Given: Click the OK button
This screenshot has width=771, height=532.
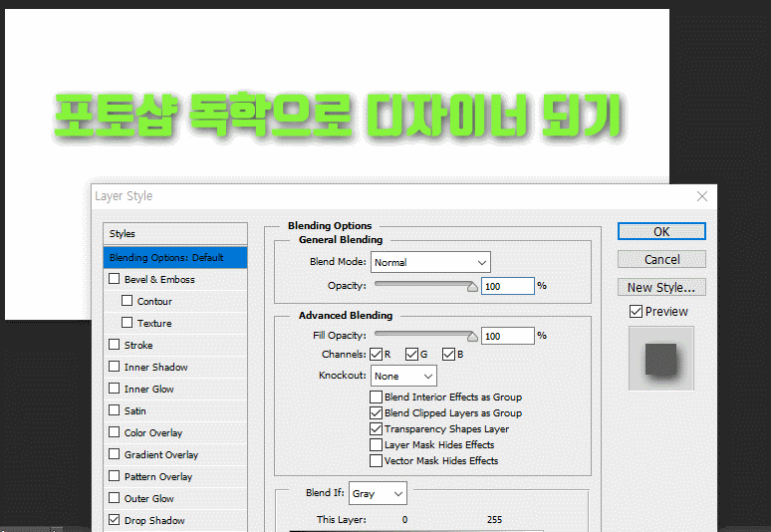Looking at the screenshot, I should click(x=661, y=231).
